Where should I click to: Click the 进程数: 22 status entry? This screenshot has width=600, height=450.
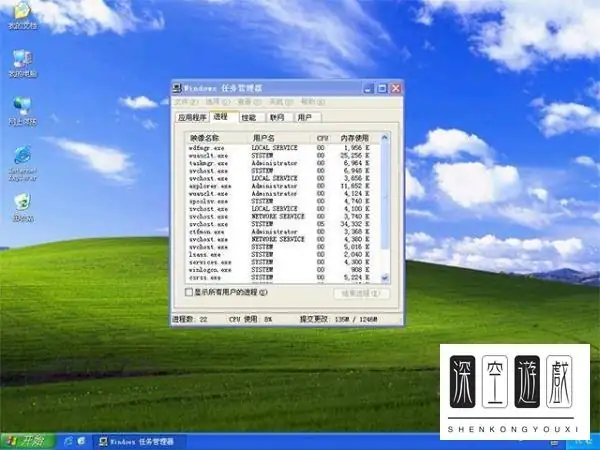190,319
